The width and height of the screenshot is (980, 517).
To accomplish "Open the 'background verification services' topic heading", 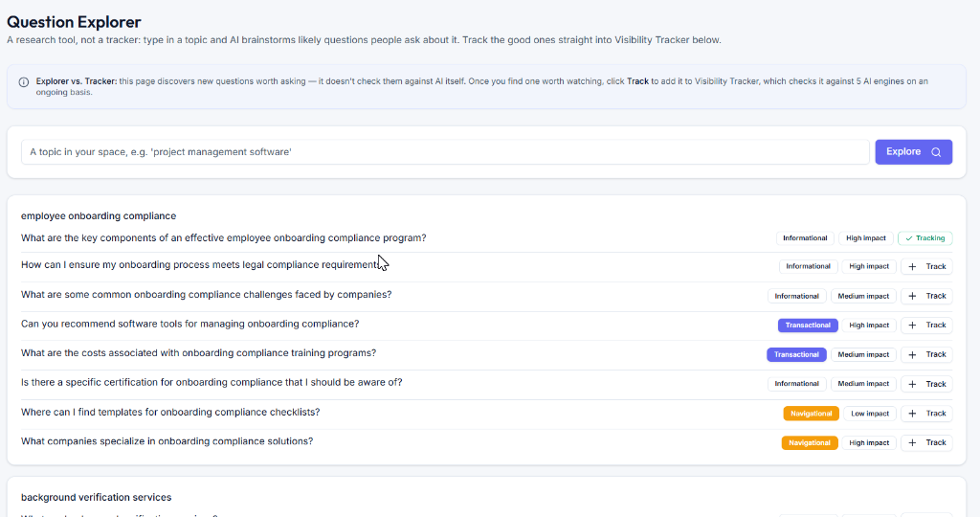I will (97, 497).
